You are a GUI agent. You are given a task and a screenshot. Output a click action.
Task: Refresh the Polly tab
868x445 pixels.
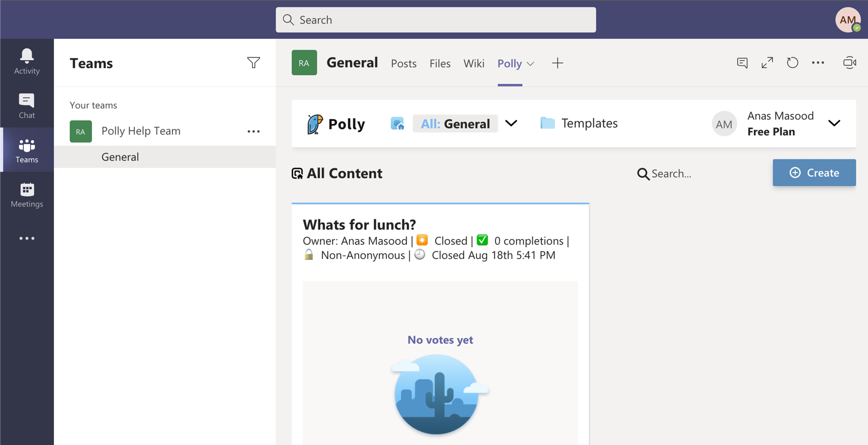(x=792, y=62)
